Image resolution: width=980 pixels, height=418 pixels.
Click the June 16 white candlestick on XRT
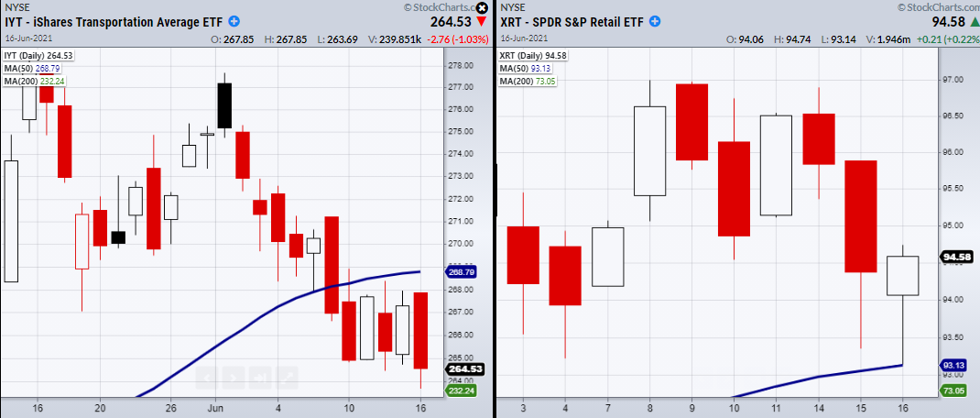coord(902,275)
